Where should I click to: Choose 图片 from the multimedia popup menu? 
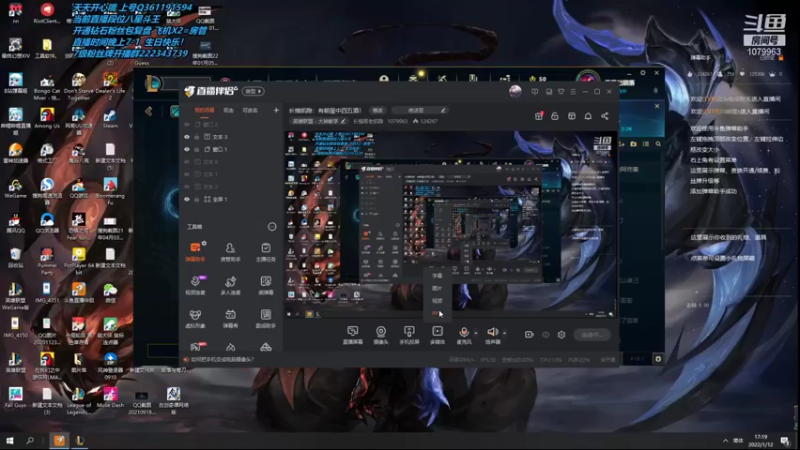[x=437, y=288]
